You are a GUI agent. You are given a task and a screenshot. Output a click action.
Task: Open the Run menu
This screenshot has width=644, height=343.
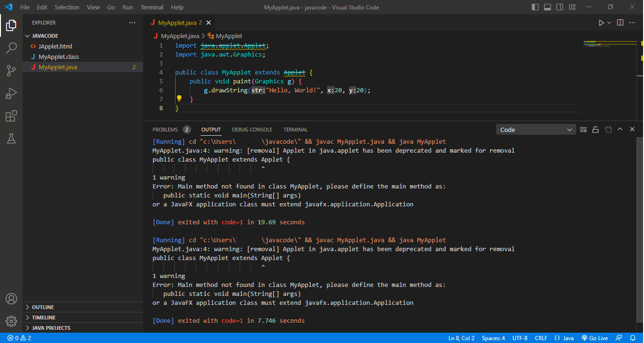128,7
